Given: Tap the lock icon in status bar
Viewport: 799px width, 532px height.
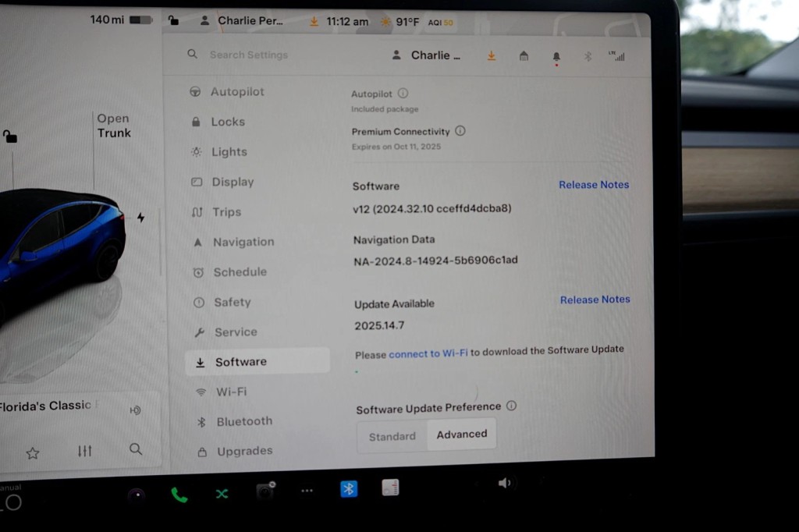Looking at the screenshot, I should (x=173, y=21).
